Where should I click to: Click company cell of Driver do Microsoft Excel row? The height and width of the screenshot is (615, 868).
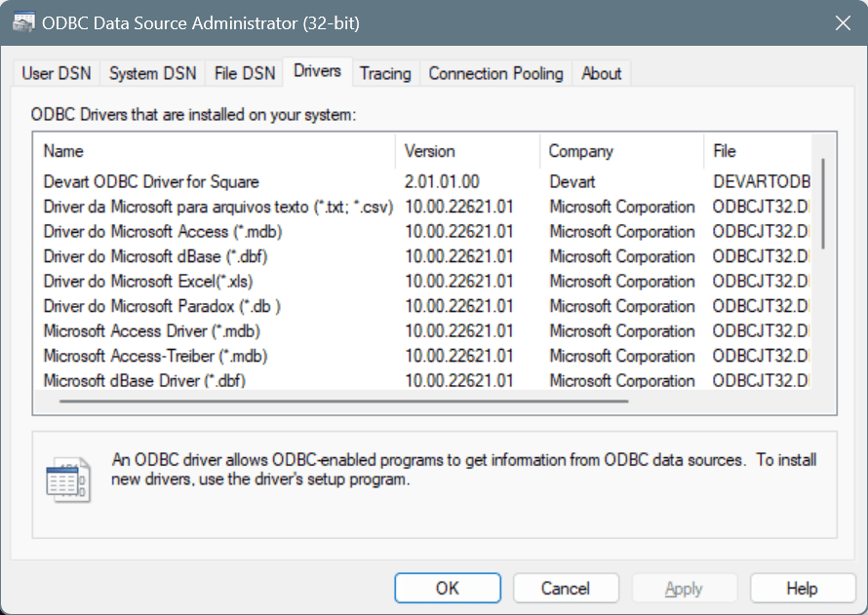621,282
